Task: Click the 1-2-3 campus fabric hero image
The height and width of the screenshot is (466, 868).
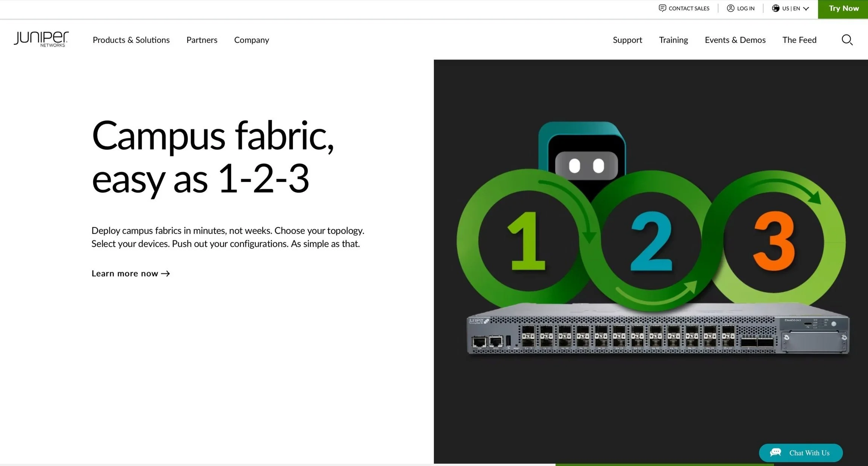Action: click(x=651, y=261)
